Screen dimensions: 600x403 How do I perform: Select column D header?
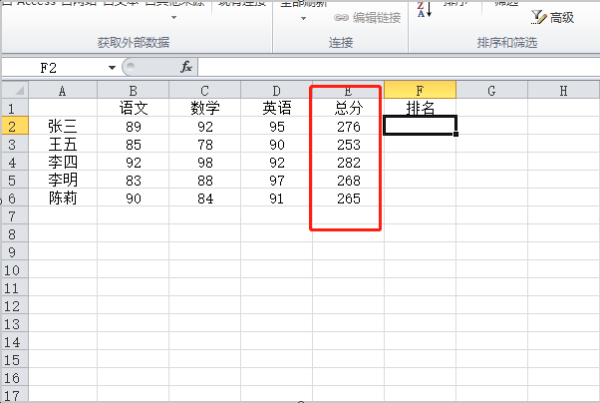click(x=276, y=91)
